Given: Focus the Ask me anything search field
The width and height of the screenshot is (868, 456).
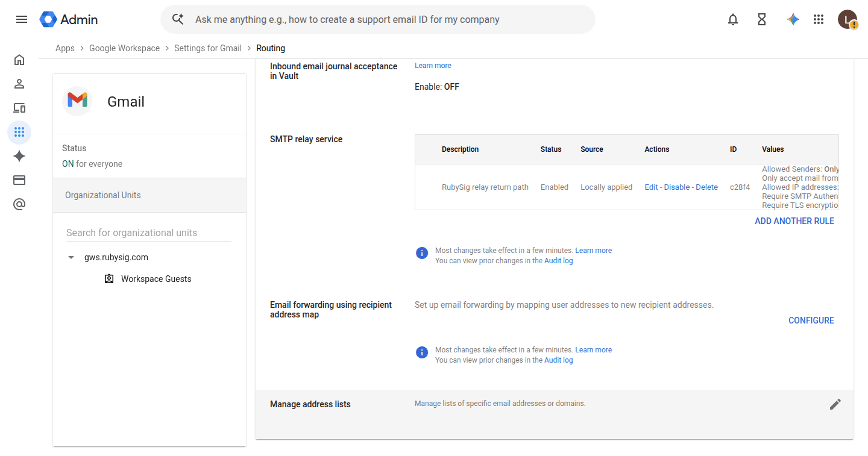Looking at the screenshot, I should pos(378,19).
